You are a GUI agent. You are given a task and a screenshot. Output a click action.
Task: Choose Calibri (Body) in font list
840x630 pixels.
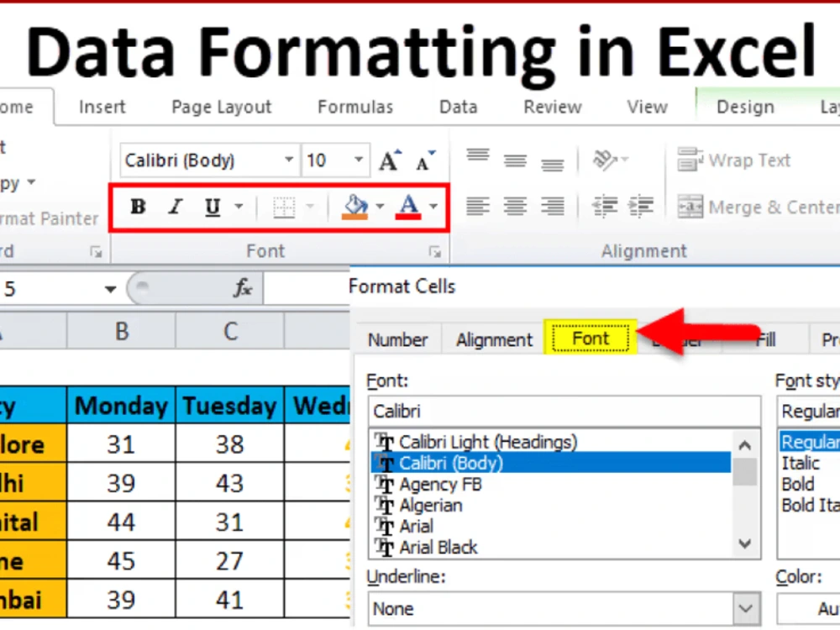click(x=551, y=463)
